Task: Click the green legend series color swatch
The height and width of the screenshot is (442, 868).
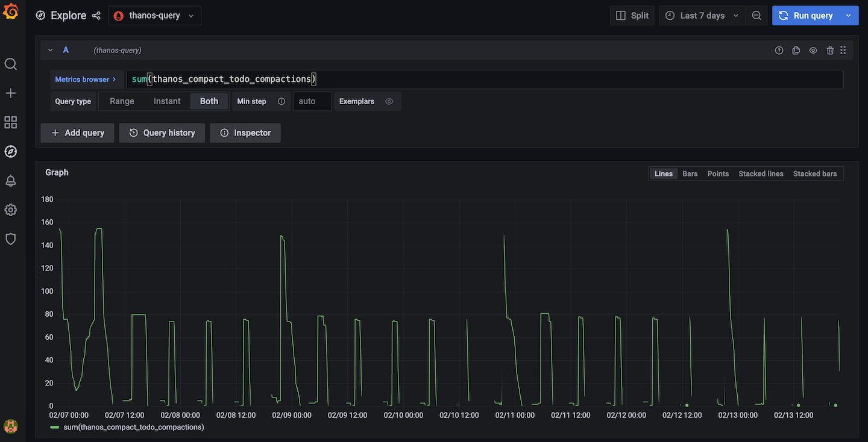Action: pyautogui.click(x=55, y=428)
